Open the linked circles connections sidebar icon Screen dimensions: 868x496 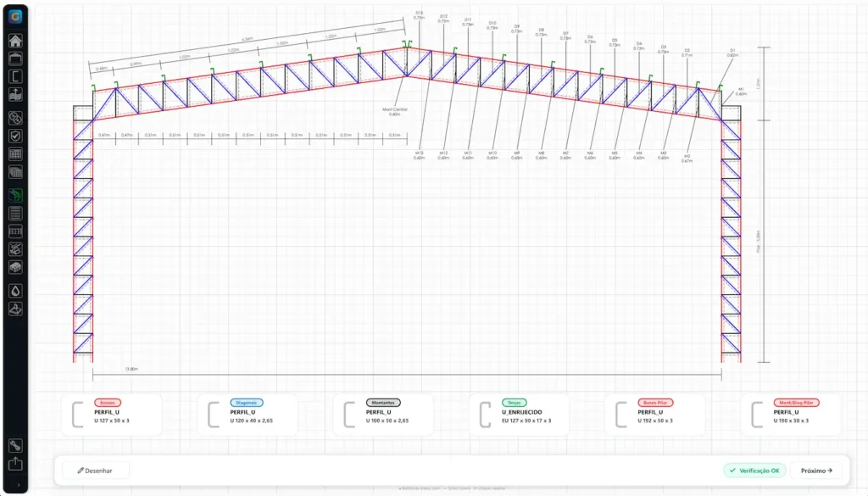click(15, 118)
